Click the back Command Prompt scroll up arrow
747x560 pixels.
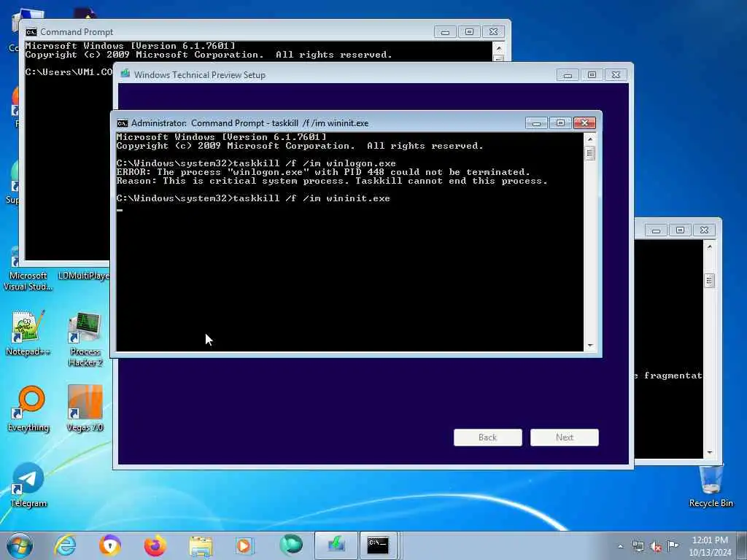pos(499,48)
